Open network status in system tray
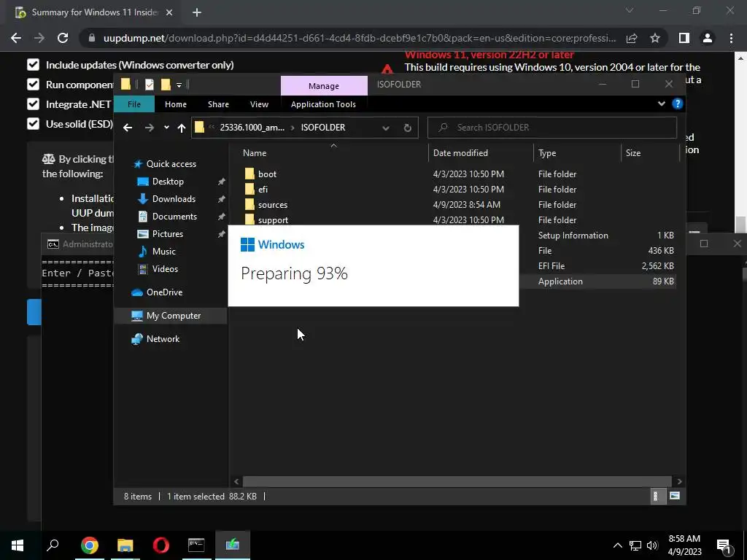 pyautogui.click(x=635, y=545)
